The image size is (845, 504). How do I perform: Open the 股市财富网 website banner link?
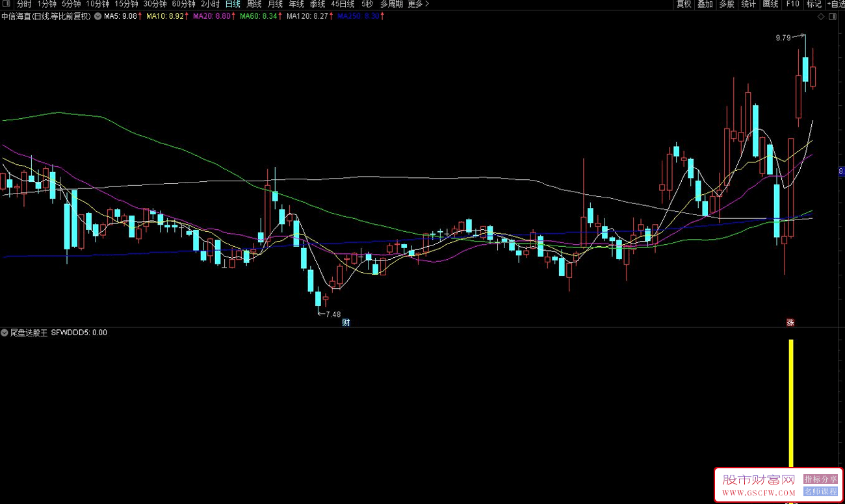coord(777,485)
